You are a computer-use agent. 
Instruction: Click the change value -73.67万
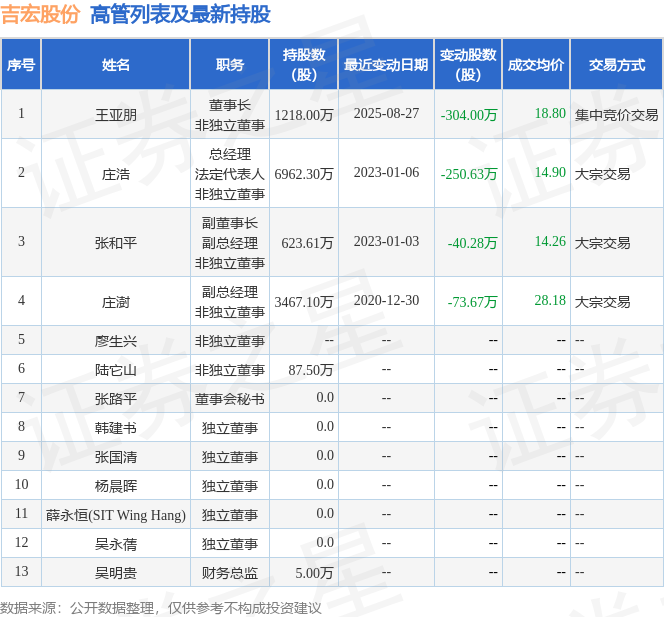coord(472,302)
